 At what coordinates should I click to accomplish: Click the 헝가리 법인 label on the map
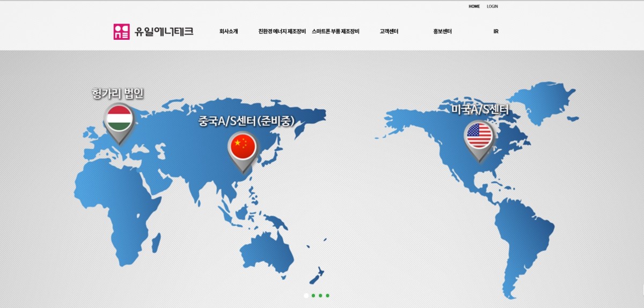[118, 94]
